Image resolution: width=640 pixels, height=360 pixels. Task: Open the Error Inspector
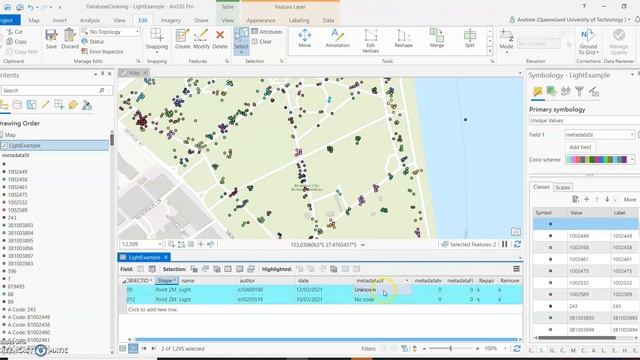click(102, 51)
